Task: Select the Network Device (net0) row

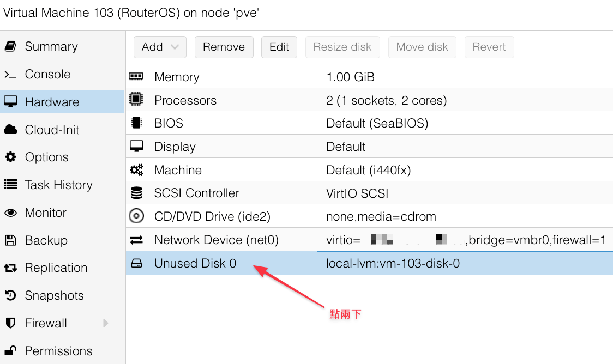Action: pyautogui.click(x=369, y=239)
